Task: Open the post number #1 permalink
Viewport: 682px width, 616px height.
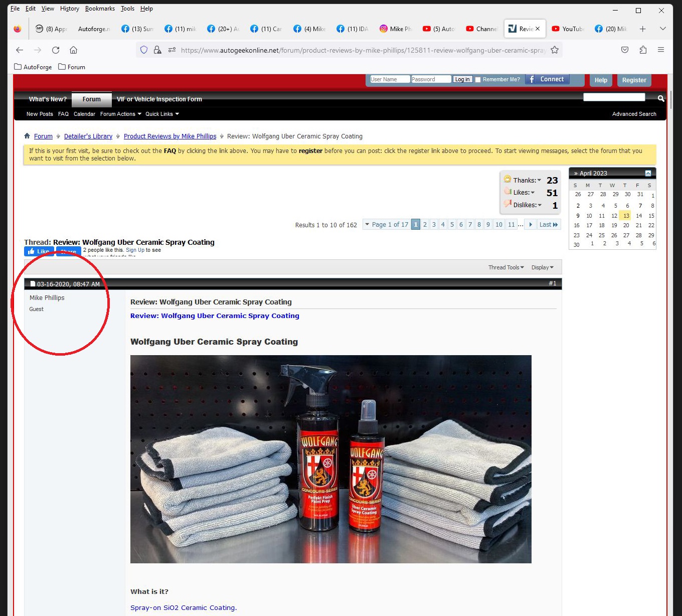Action: (552, 283)
